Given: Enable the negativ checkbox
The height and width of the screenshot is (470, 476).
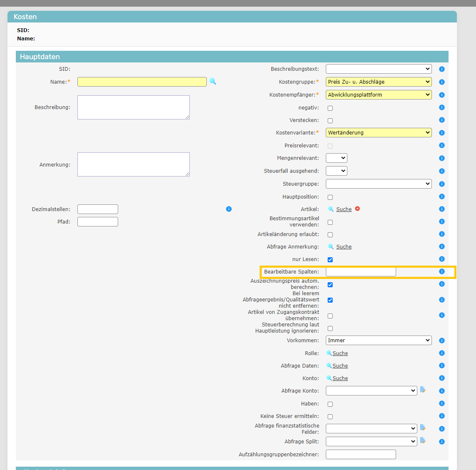Looking at the screenshot, I should [x=330, y=108].
